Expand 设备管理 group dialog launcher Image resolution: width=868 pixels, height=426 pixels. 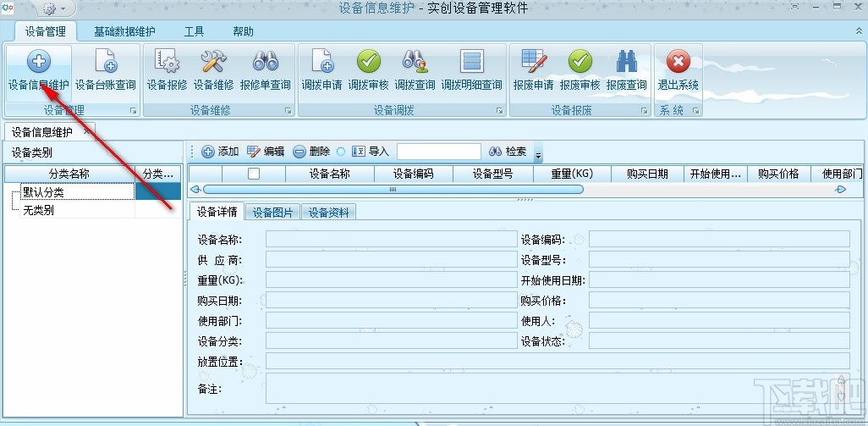[133, 111]
